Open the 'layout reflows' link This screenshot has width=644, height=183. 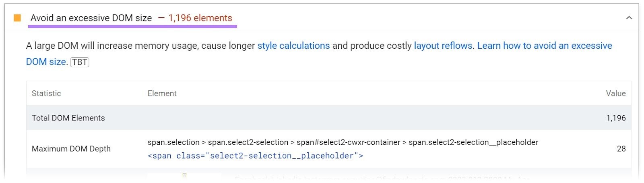click(x=444, y=46)
